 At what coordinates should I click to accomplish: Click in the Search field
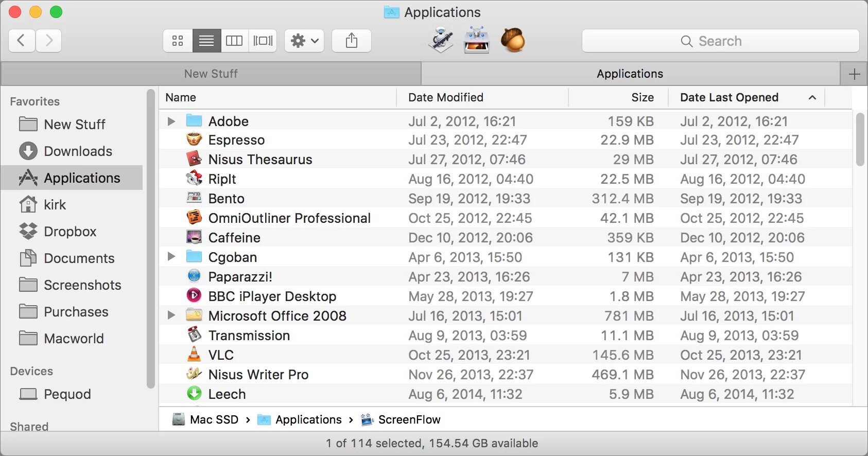click(720, 41)
